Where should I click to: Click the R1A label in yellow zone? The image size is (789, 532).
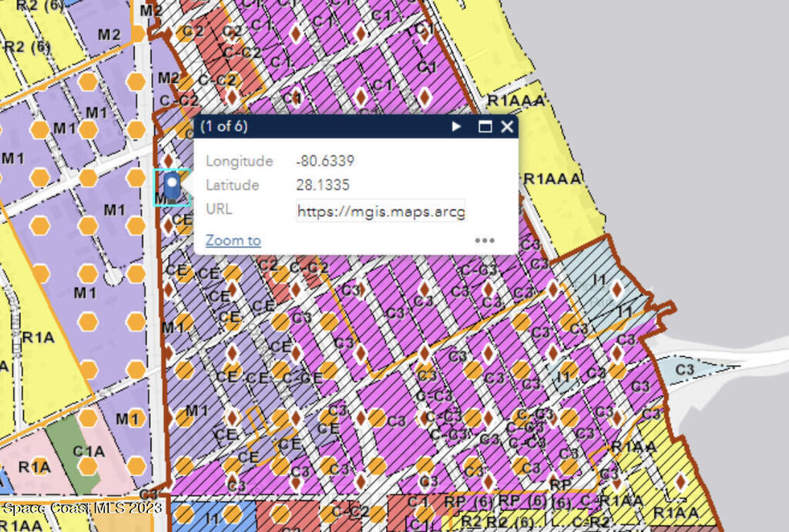pos(37,336)
